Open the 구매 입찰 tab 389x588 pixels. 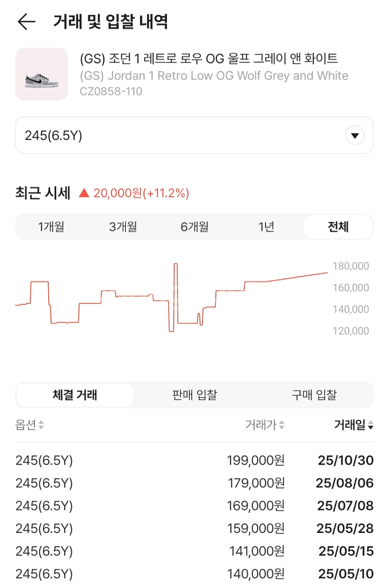[314, 395]
